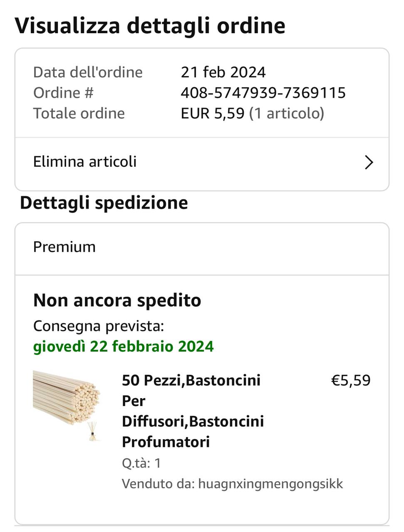
Task: Click the Ordine # label
Action: click(63, 93)
